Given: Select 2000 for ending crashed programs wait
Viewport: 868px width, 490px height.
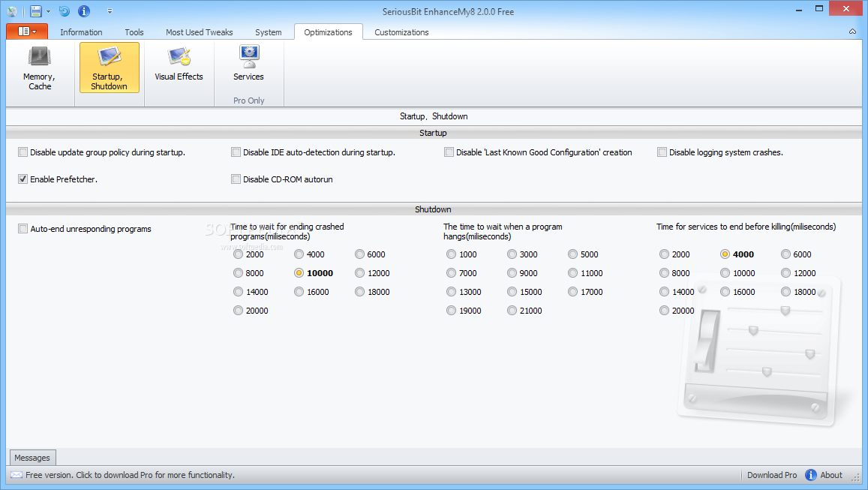Looking at the screenshot, I should [238, 254].
